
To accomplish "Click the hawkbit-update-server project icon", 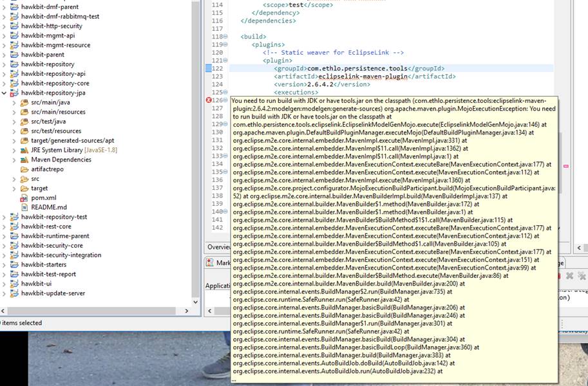I will click(x=14, y=293).
